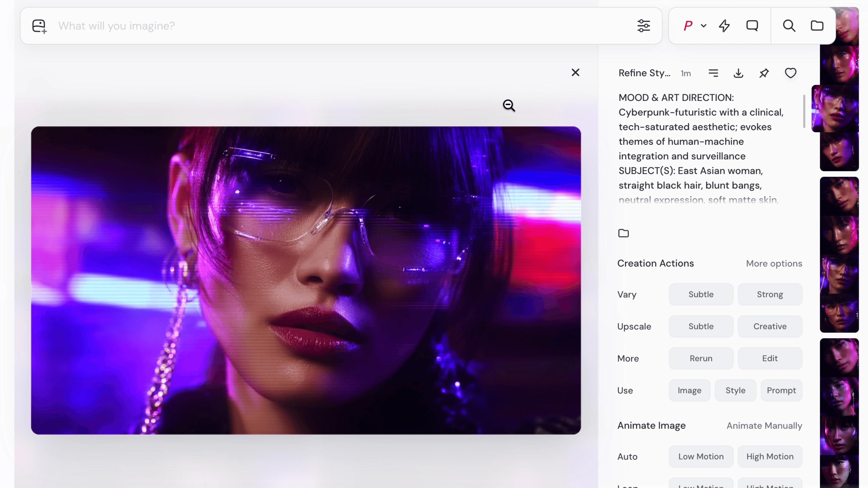
Task: Click the Vary Strong button
Action: pos(770,294)
